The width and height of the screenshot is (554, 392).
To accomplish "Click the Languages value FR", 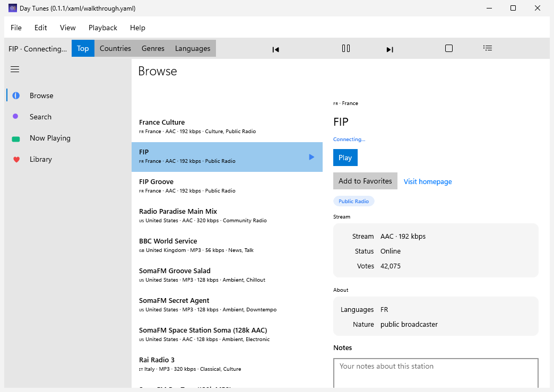I will (384, 309).
